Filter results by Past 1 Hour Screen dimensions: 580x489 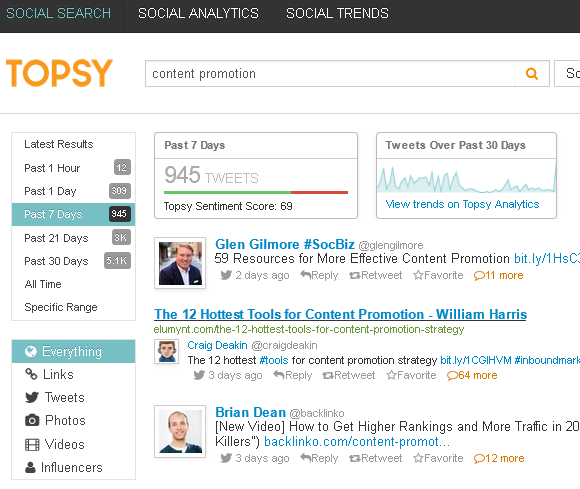[74, 168]
